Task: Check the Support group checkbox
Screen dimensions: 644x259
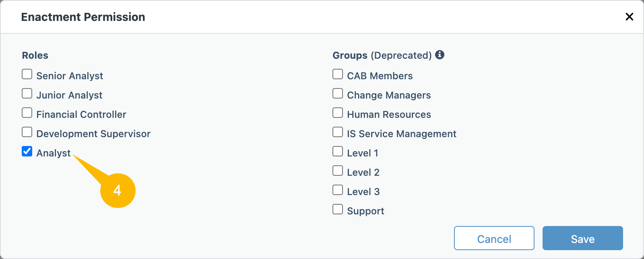Action: pyautogui.click(x=338, y=210)
